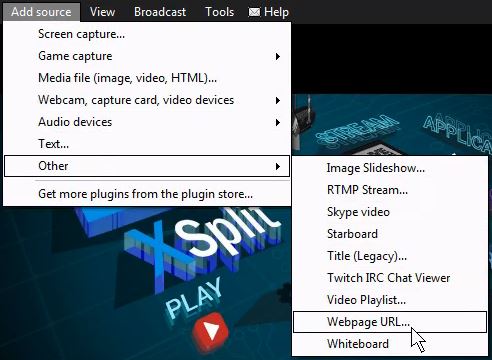Viewport: 492px width, 360px height.
Task: Click Webpage URL... in the submenu
Action: pyautogui.click(x=390, y=322)
